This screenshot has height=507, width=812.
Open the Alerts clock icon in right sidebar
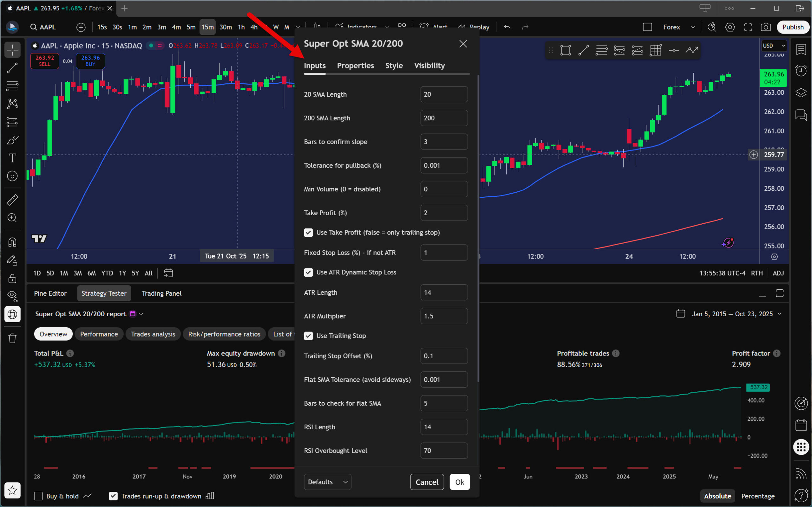801,70
